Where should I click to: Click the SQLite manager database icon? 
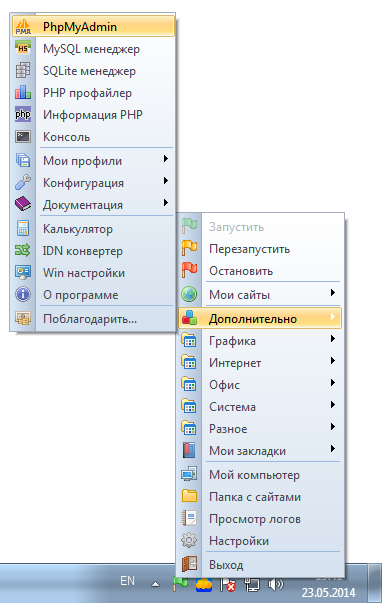click(23, 71)
